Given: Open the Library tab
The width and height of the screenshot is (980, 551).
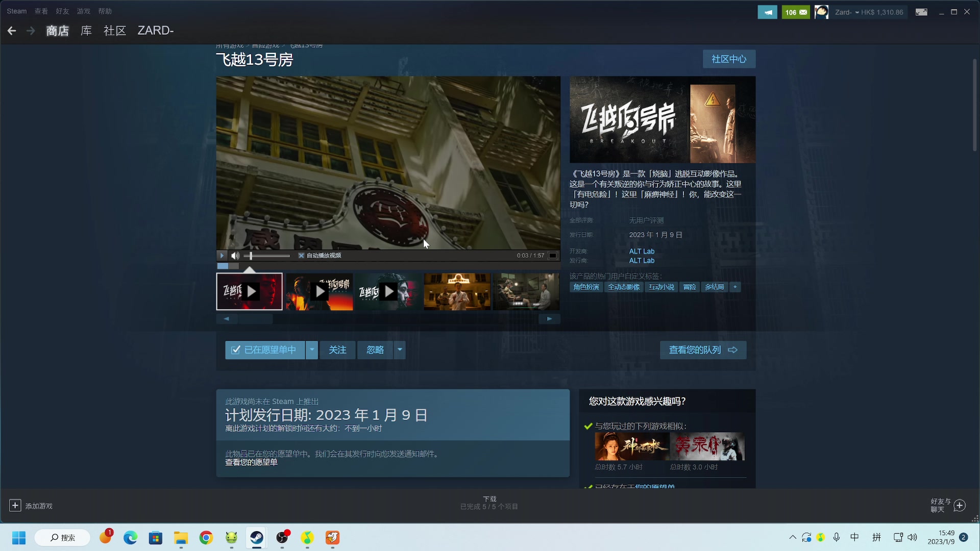Looking at the screenshot, I should click(x=86, y=31).
